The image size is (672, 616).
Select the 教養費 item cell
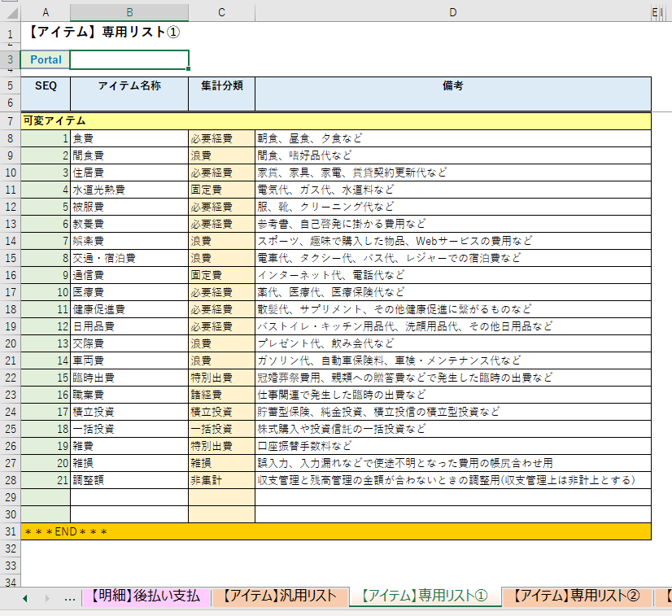click(129, 224)
